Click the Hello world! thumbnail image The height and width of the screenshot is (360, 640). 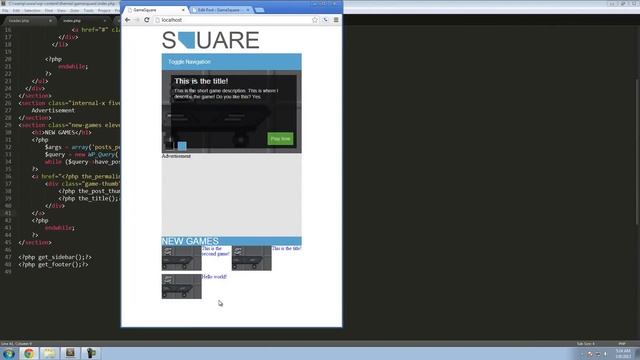(x=182, y=286)
